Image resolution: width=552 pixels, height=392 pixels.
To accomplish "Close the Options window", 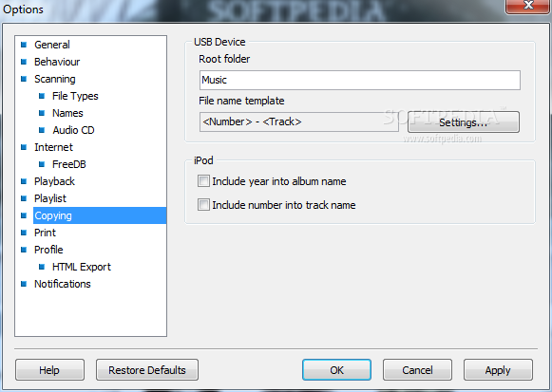I will coord(528,6).
